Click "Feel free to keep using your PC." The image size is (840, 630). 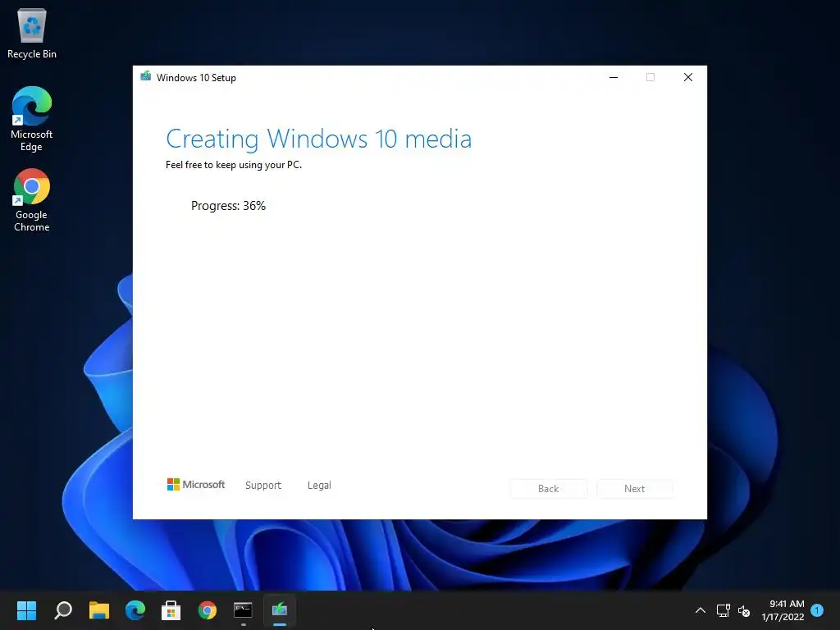[x=234, y=165]
